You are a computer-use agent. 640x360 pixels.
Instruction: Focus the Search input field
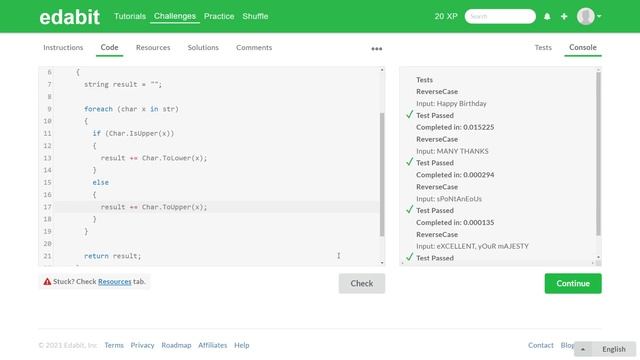[x=500, y=16]
